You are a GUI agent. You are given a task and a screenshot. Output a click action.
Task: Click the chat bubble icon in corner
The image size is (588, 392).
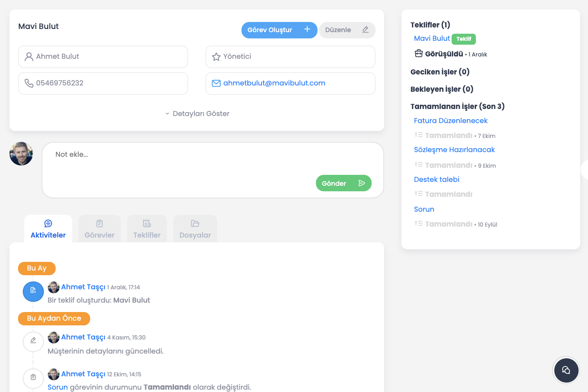566,370
